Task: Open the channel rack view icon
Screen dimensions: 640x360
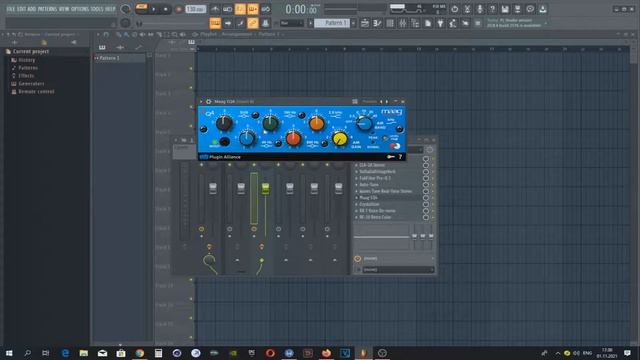Action: [390, 23]
